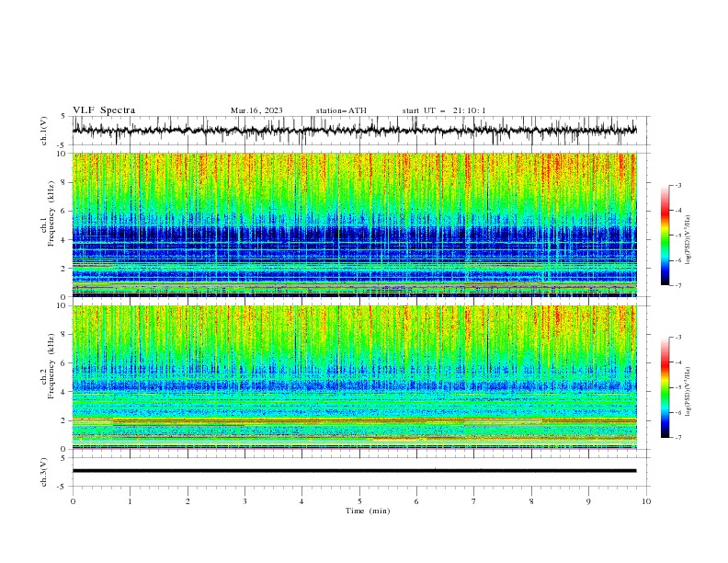This screenshot has width=728, height=563.
Task: Click the "8" kHz tick on ch.1 spectrogram
Action: [x=63, y=182]
